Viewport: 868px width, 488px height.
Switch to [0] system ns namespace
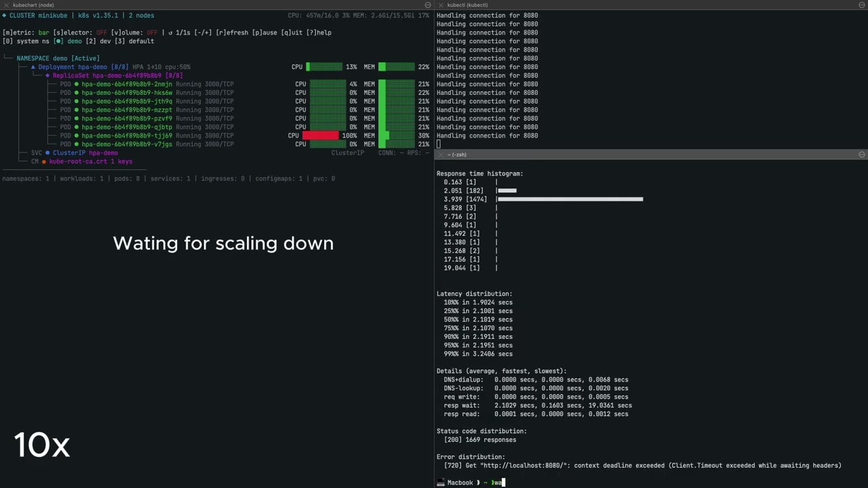26,41
